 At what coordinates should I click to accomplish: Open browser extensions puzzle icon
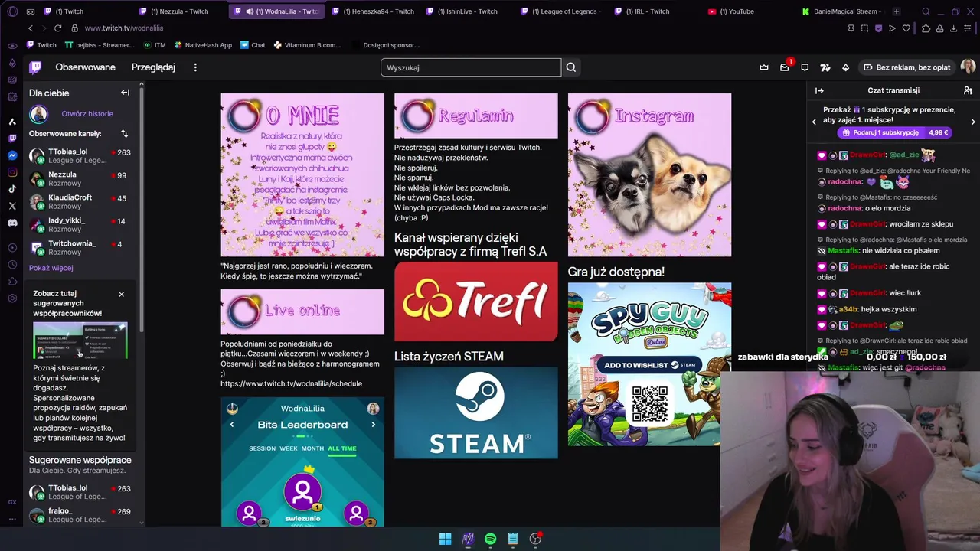(925, 28)
